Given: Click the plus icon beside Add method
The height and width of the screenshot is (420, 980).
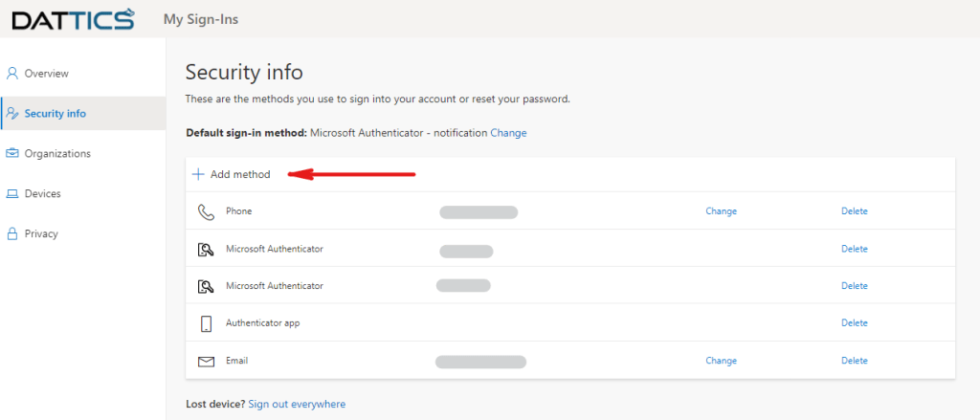Looking at the screenshot, I should pyautogui.click(x=198, y=174).
